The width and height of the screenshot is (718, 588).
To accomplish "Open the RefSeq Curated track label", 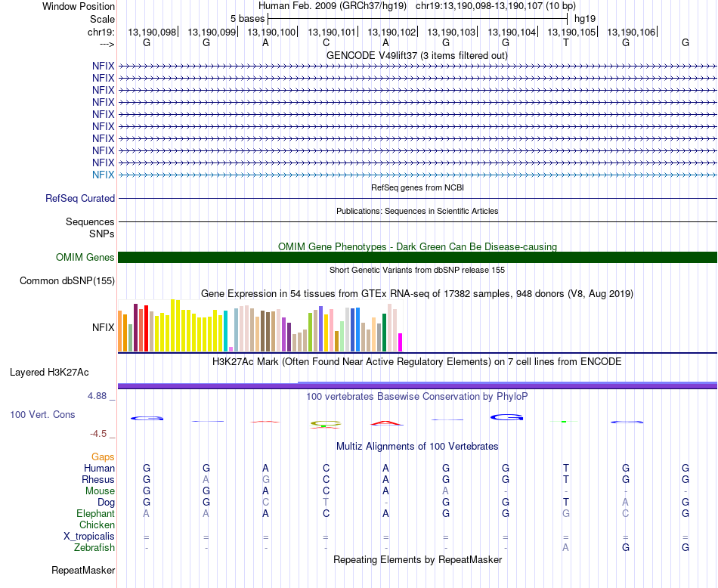I will click(x=80, y=198).
